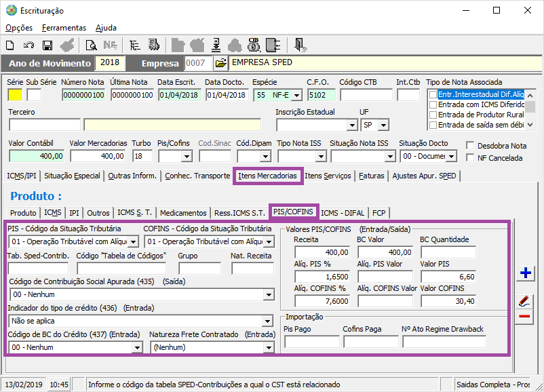The width and height of the screenshot is (544, 392).
Task: Click the yellow Série field
Action: coord(15,95)
